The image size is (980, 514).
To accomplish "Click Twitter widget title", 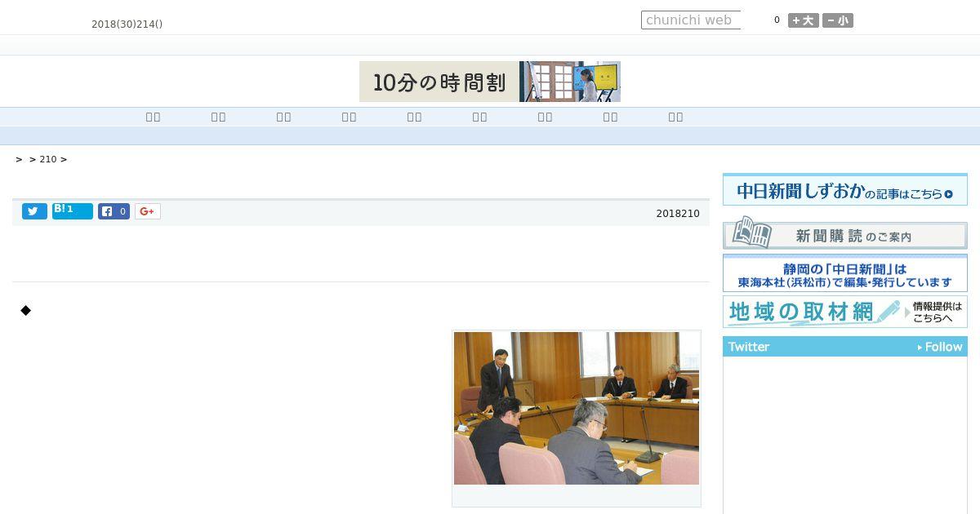I will point(749,347).
